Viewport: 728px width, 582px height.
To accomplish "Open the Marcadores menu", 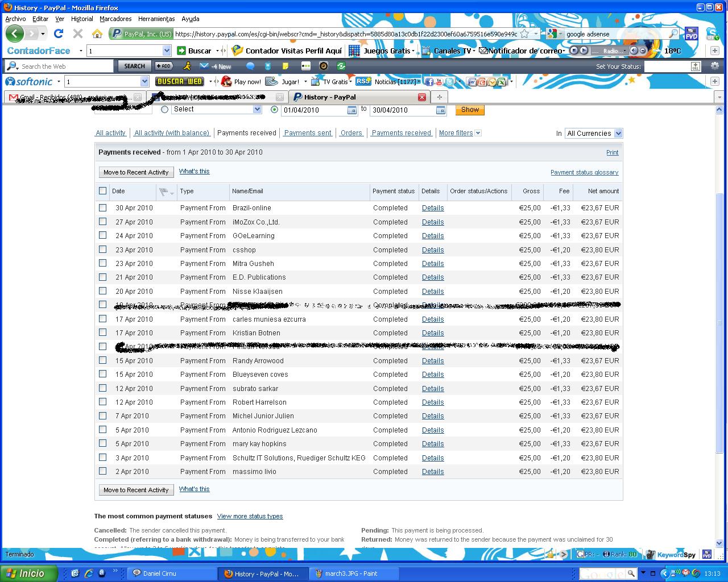I will click(x=115, y=19).
